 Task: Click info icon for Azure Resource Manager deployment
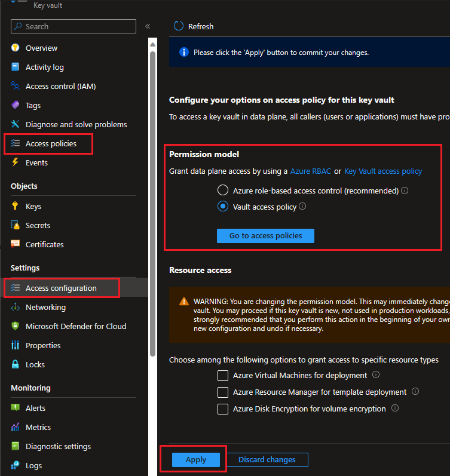[415, 391]
